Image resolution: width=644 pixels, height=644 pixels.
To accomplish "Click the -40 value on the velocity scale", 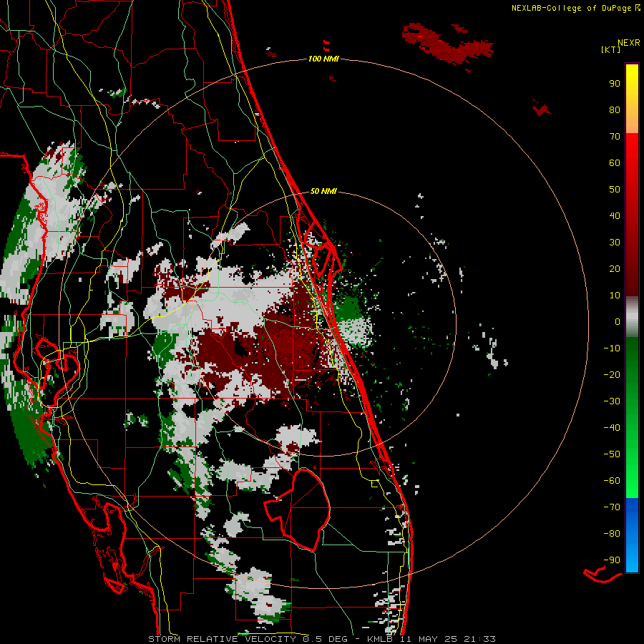I will coord(612,428).
